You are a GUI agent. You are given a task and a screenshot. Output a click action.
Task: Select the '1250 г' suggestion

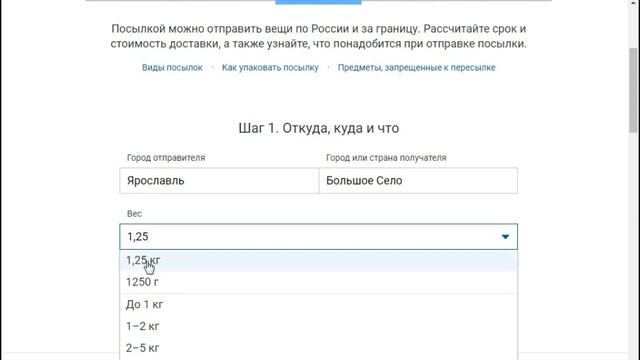(318, 282)
